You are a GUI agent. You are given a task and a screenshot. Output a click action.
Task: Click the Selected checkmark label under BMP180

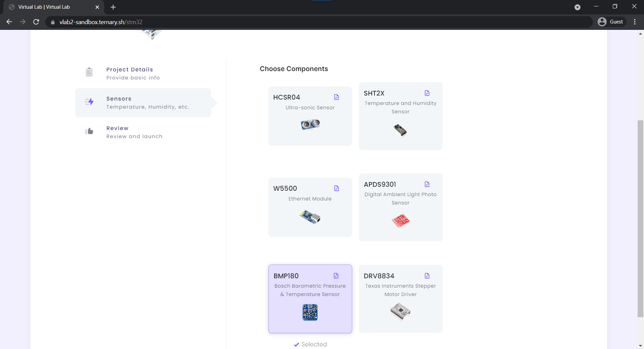click(310, 344)
